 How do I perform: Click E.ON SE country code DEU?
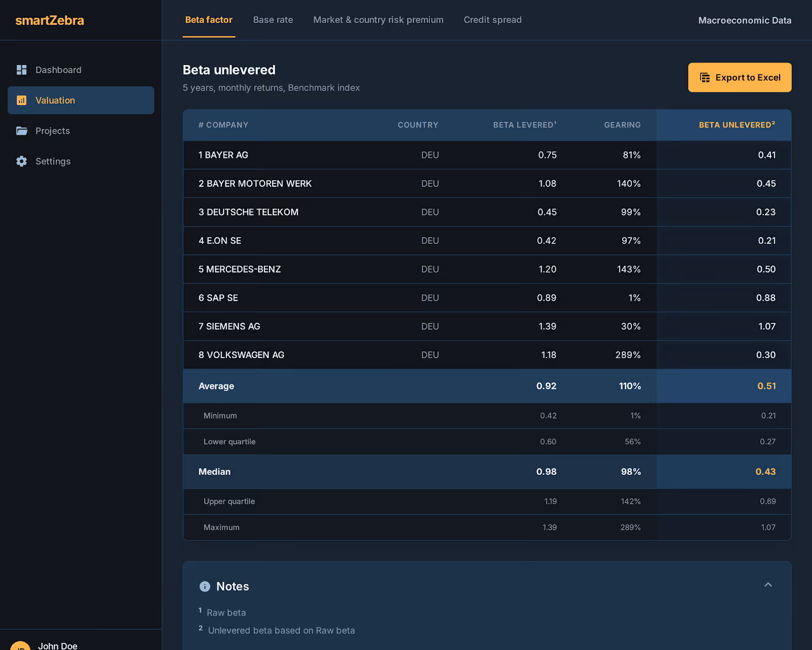[430, 241]
